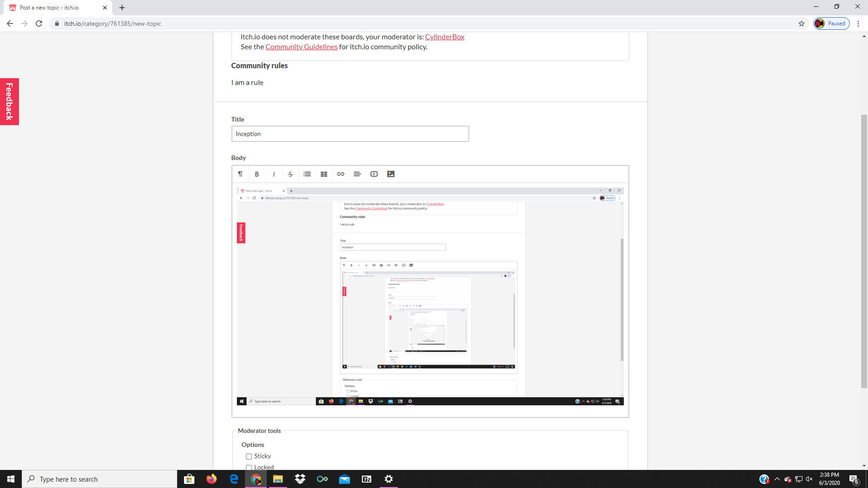The width and height of the screenshot is (868, 488).
Task: Select the pasted screenshot in the body
Action: [430, 296]
